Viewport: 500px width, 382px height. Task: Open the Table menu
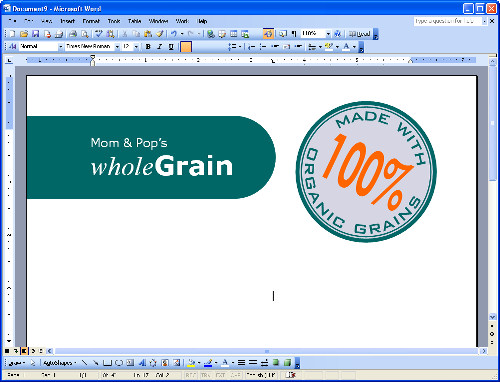tap(134, 21)
